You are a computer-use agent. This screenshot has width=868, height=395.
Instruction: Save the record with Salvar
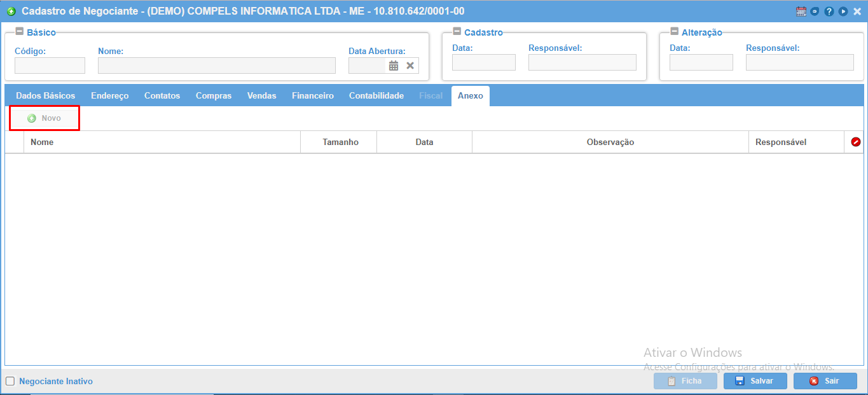coord(755,381)
